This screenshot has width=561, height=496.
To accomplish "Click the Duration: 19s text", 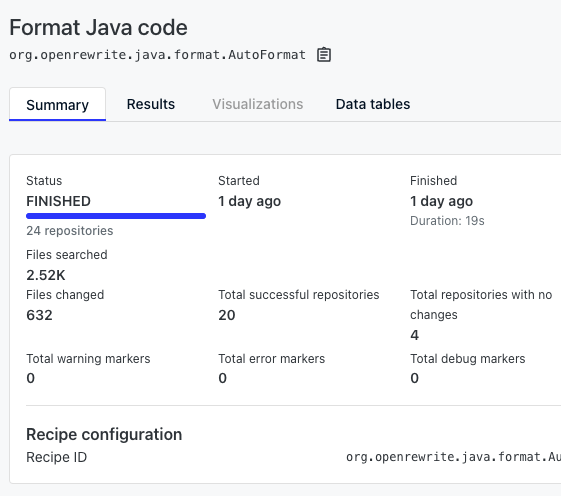I will pos(447,221).
